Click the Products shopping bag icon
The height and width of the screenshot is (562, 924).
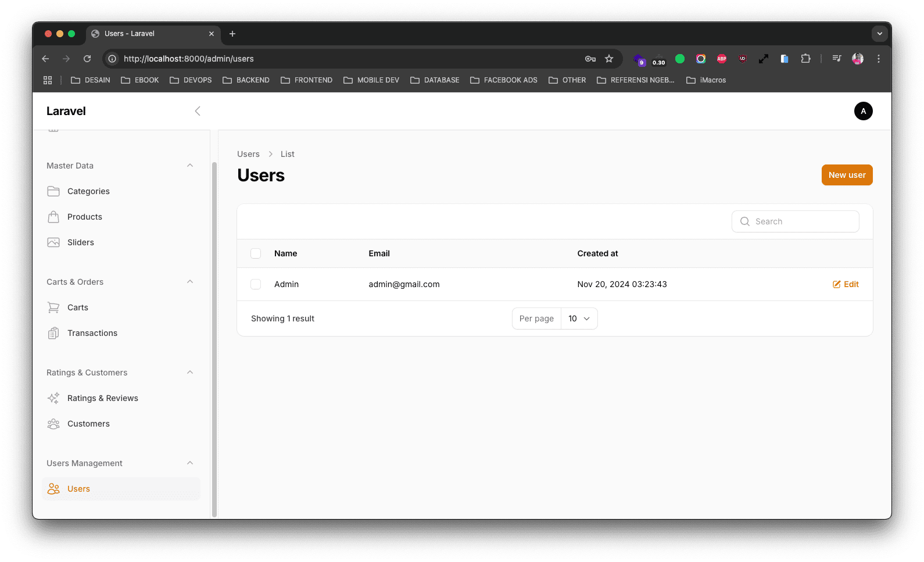point(53,217)
